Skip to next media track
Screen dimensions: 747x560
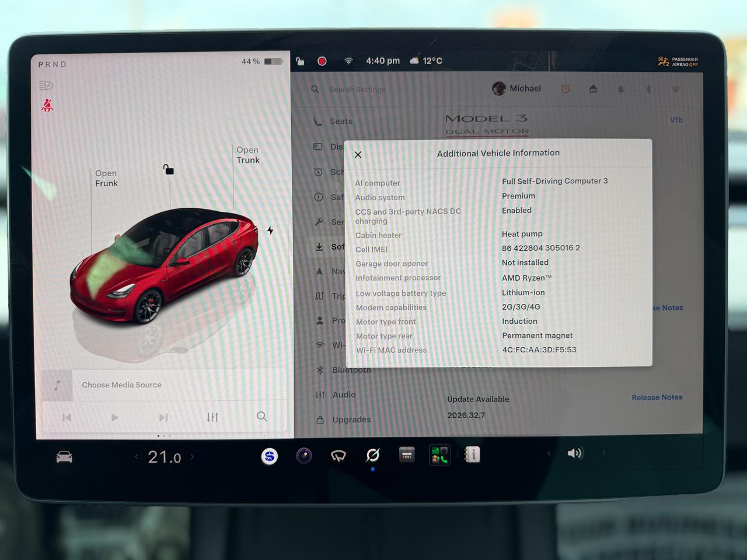click(163, 417)
